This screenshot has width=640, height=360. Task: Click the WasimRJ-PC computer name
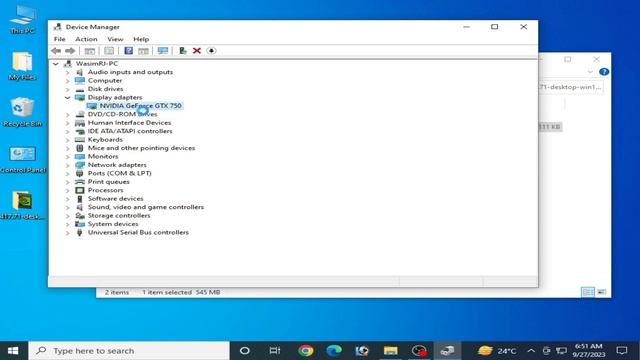click(97, 64)
